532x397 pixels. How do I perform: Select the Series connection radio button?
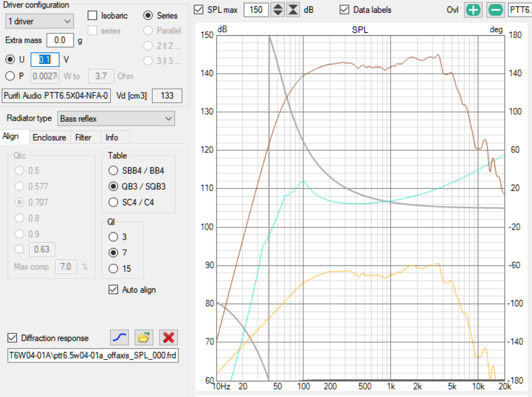coord(148,15)
